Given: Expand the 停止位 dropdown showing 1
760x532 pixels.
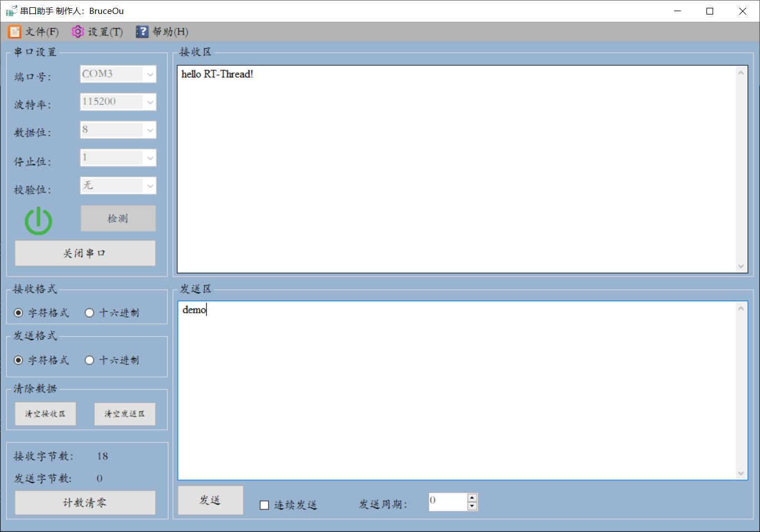Looking at the screenshot, I should [150, 158].
